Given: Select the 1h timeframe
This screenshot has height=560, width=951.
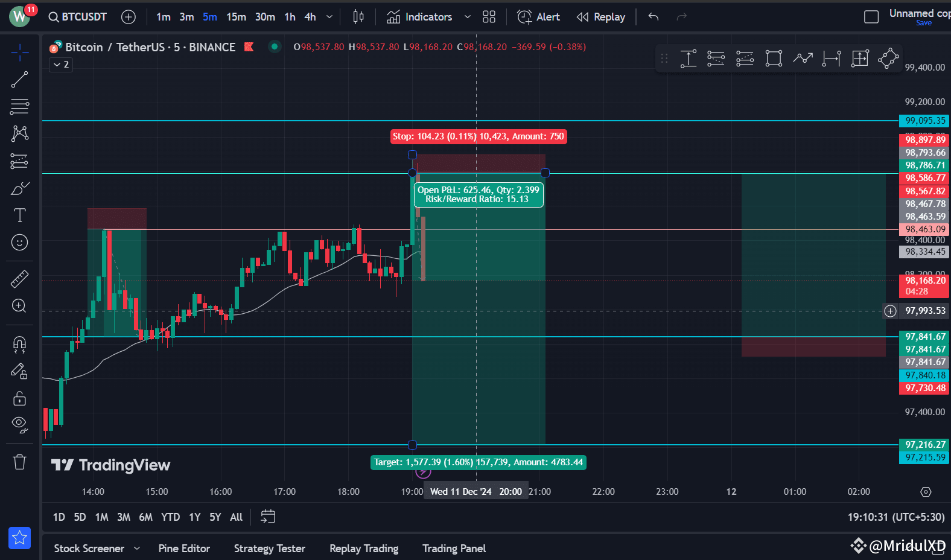Looking at the screenshot, I should (290, 17).
